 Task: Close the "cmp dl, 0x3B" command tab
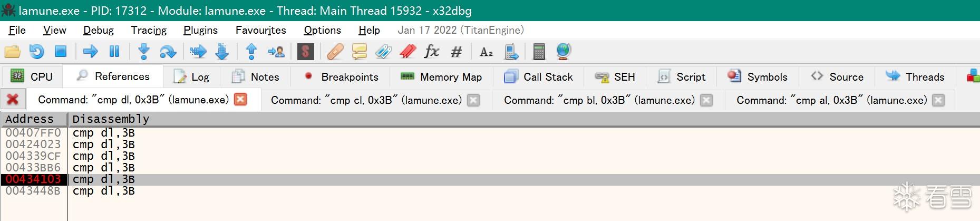(x=240, y=100)
